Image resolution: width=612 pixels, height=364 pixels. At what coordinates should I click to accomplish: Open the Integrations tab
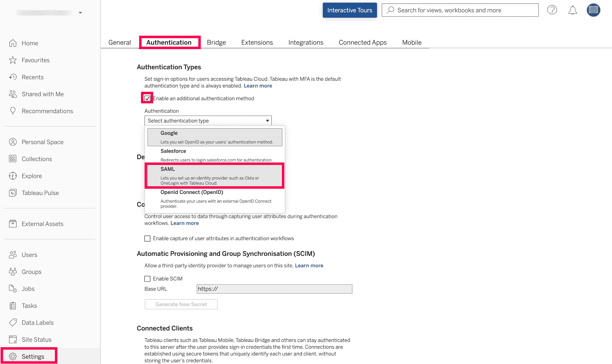tap(306, 42)
